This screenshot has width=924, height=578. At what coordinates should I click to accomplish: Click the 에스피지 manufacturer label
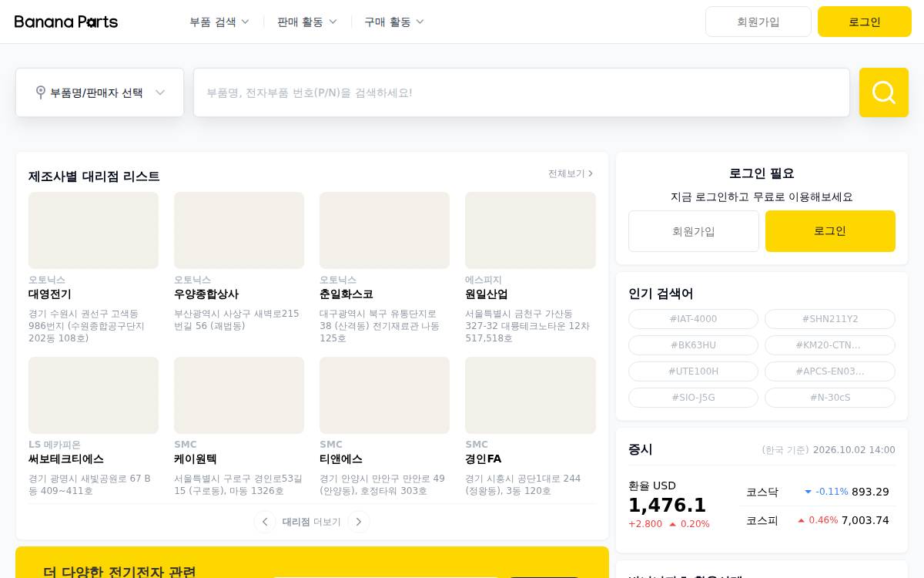(484, 280)
